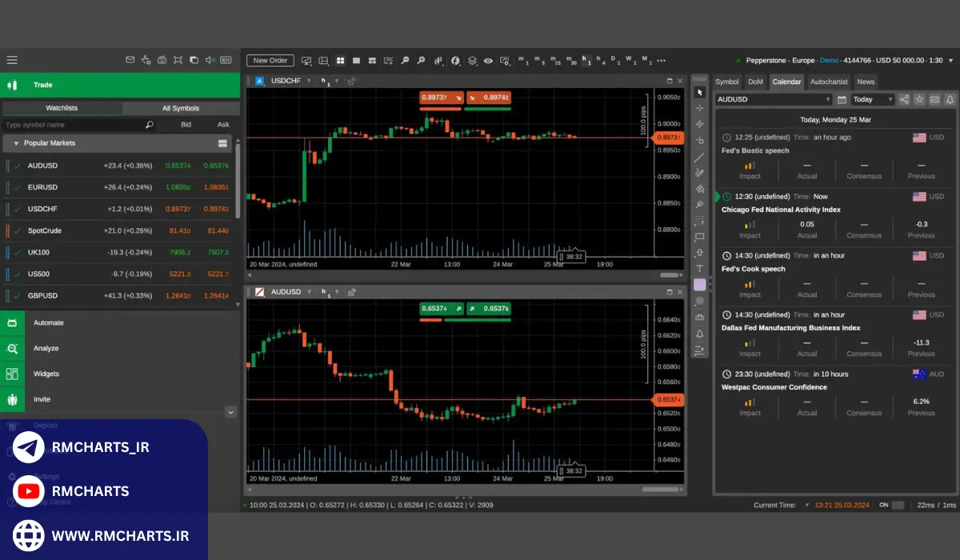Pick the trend line drawing tool
The width and height of the screenshot is (960, 560).
coord(699,157)
